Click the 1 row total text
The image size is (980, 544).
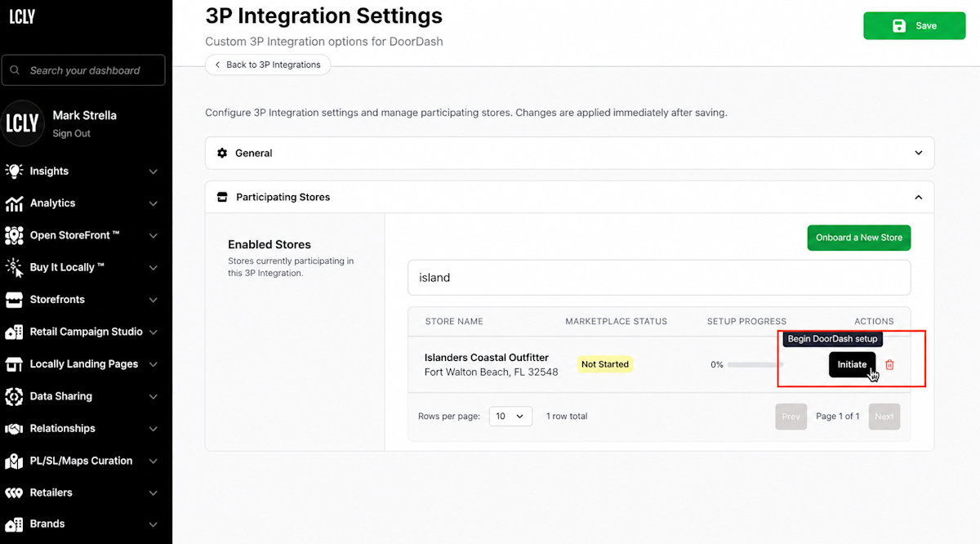coord(567,417)
